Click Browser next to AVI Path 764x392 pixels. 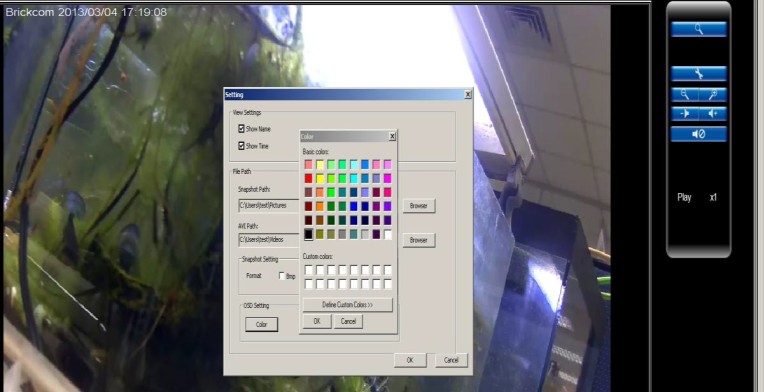419,240
